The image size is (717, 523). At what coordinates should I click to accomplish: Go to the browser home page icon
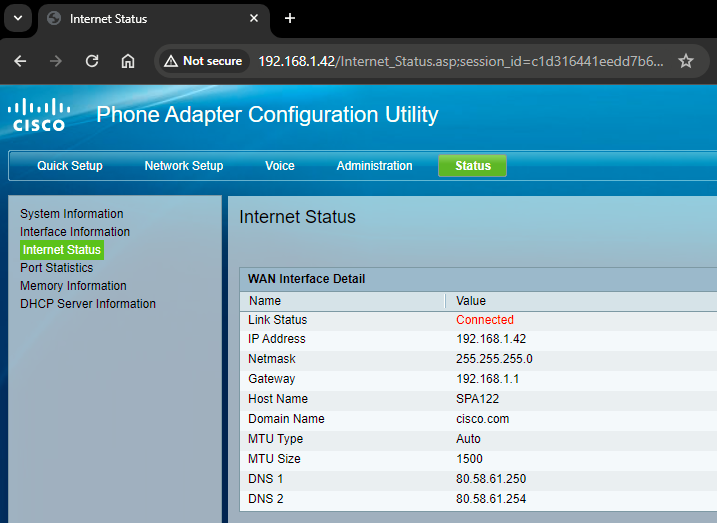128,61
